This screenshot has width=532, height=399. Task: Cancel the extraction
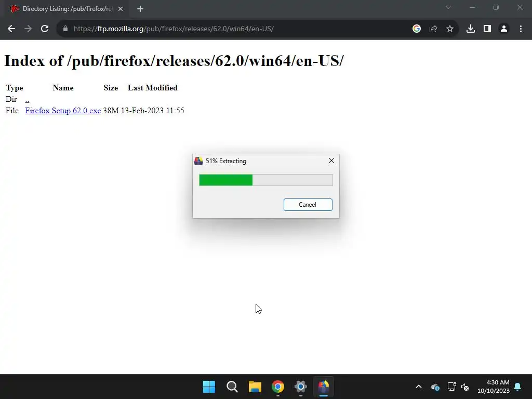(308, 205)
